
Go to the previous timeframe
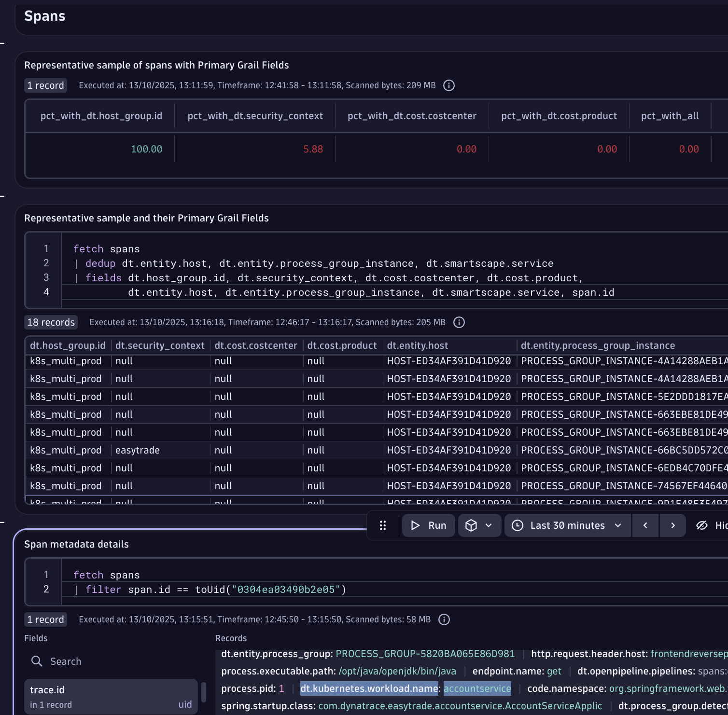coord(645,525)
